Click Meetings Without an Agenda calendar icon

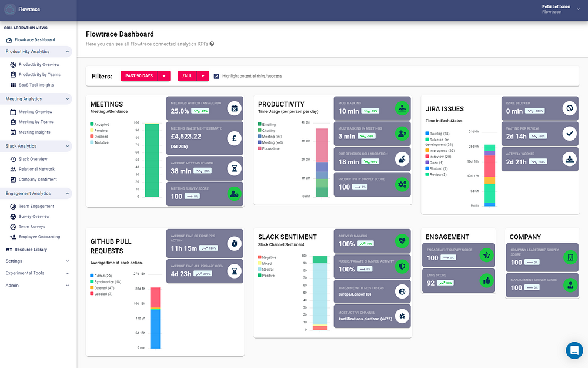(x=235, y=108)
